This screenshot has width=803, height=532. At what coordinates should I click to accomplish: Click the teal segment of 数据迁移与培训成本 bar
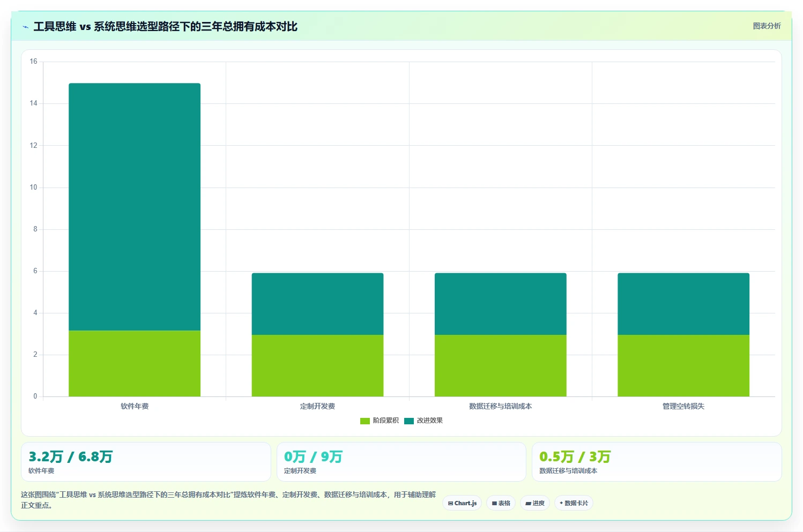click(500, 304)
